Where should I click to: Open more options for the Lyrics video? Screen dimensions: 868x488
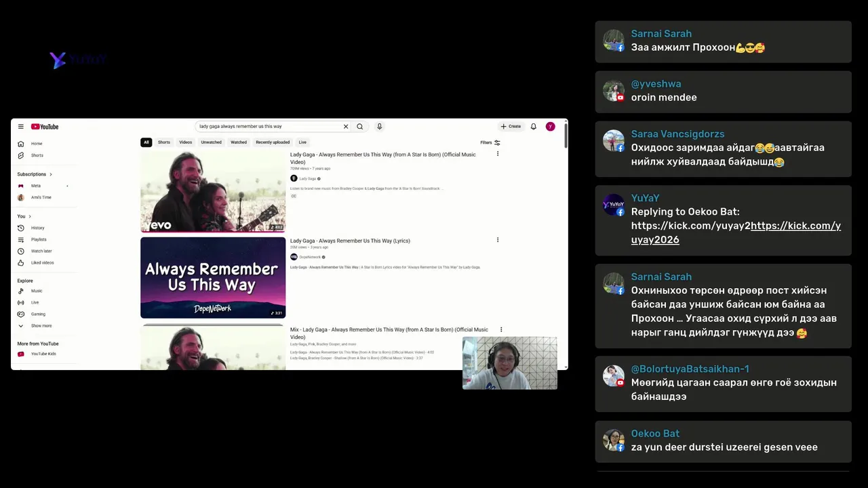click(x=498, y=240)
